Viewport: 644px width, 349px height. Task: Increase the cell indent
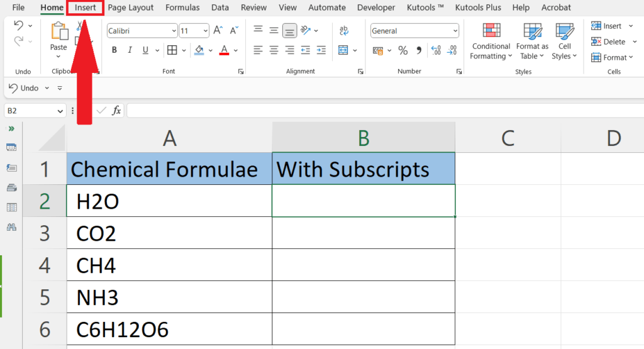321,50
